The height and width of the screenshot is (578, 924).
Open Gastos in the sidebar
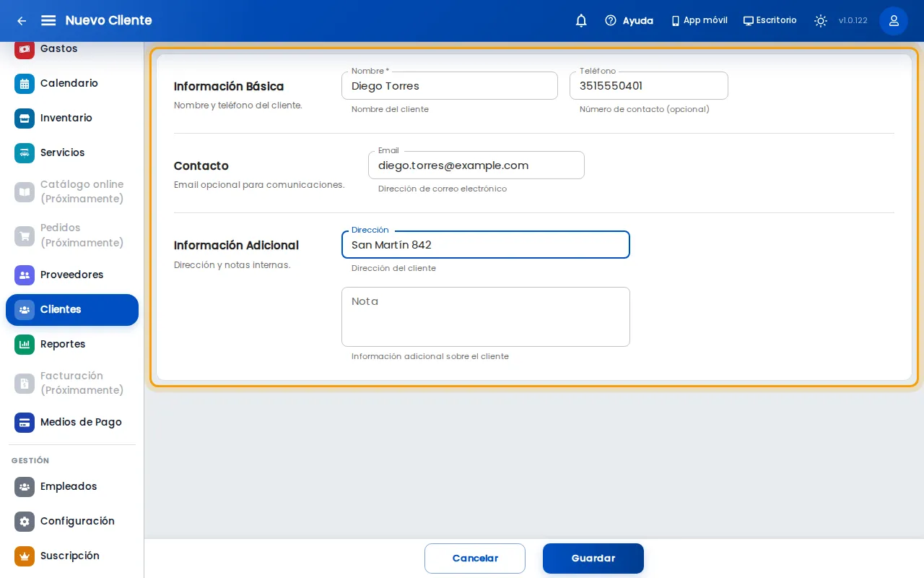pos(72,49)
